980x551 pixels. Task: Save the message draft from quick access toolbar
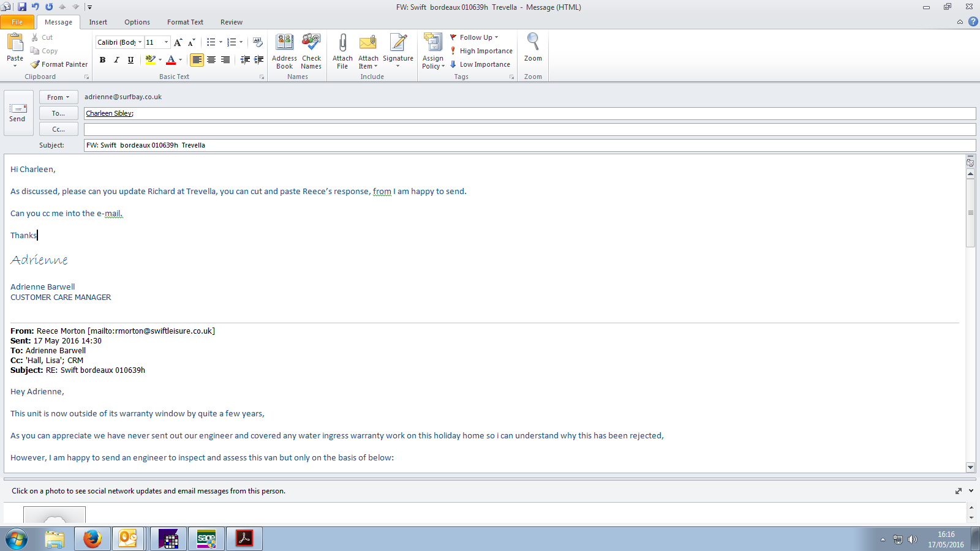click(x=22, y=7)
